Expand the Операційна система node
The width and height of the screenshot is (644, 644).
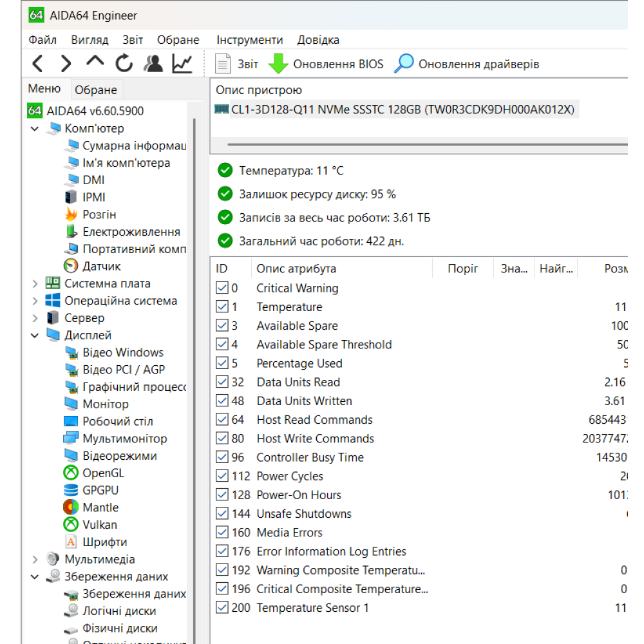point(35,301)
